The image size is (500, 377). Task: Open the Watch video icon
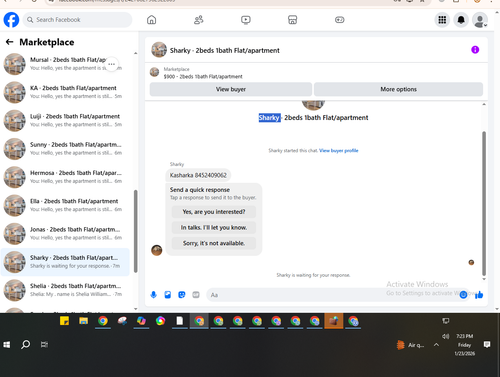tap(246, 20)
